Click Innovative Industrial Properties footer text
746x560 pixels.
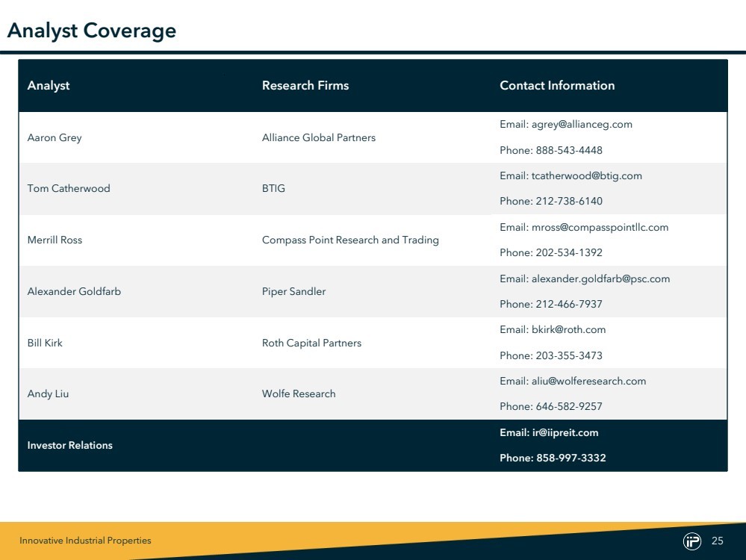85,541
